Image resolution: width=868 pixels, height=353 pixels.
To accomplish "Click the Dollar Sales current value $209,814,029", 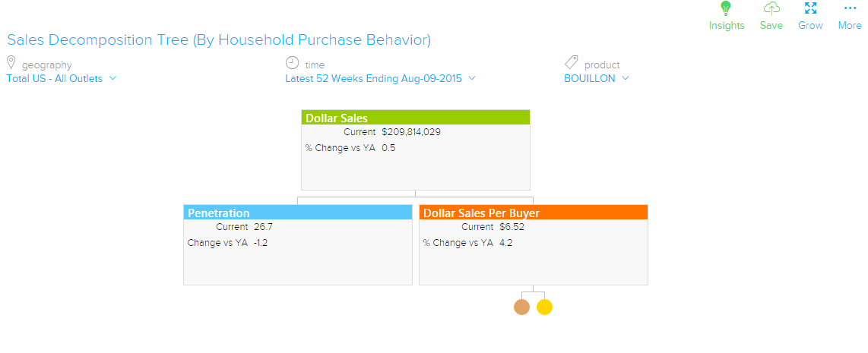I will [x=411, y=132].
